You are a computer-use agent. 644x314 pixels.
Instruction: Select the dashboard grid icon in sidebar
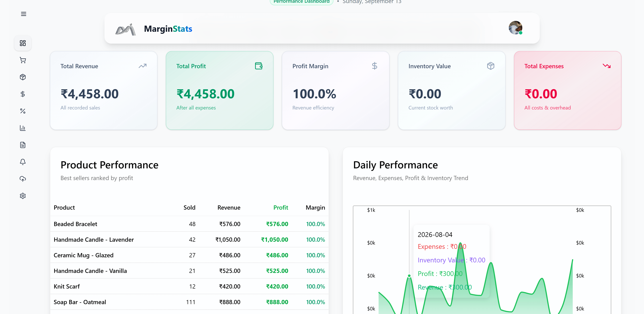(x=23, y=43)
